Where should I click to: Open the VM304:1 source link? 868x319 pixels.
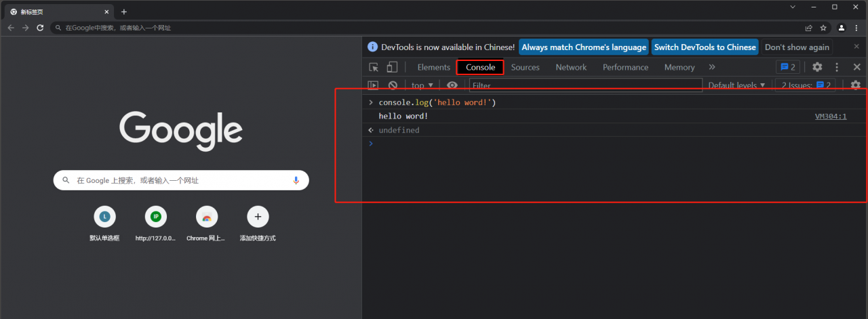(x=831, y=116)
